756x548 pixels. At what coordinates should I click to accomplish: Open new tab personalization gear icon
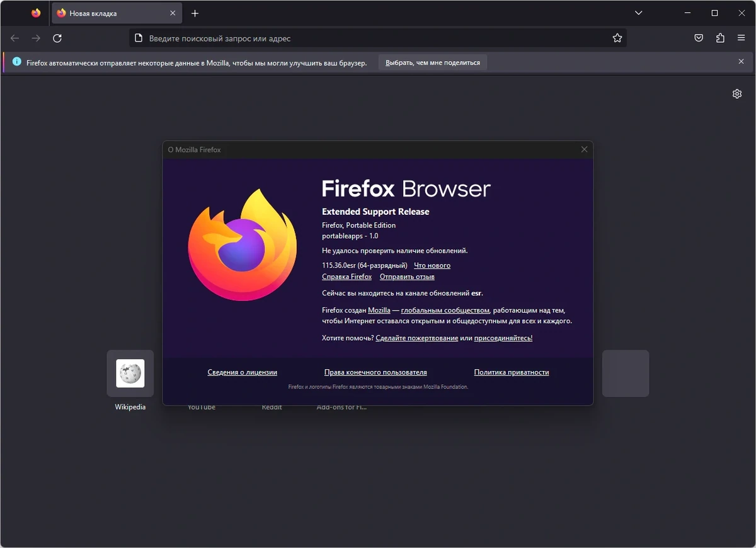(x=737, y=94)
